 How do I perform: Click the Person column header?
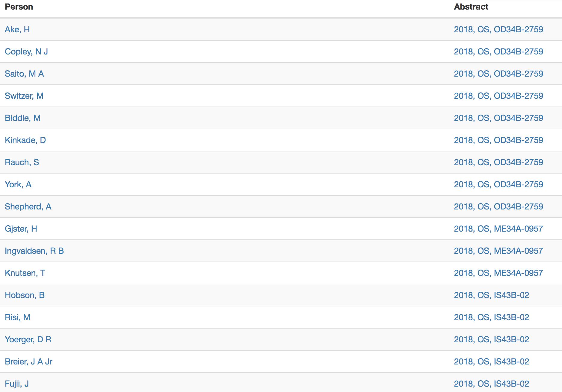[19, 7]
